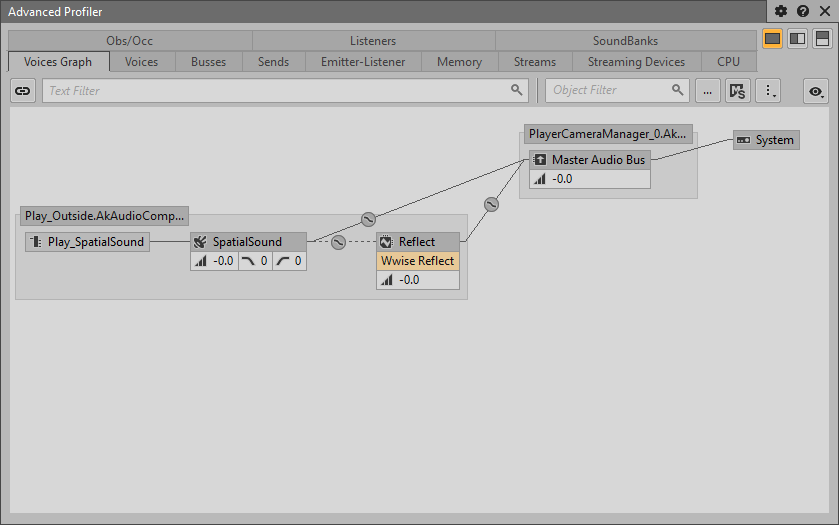The width and height of the screenshot is (839, 525).
Task: Open the eye visibility options dropdown
Action: [817, 90]
